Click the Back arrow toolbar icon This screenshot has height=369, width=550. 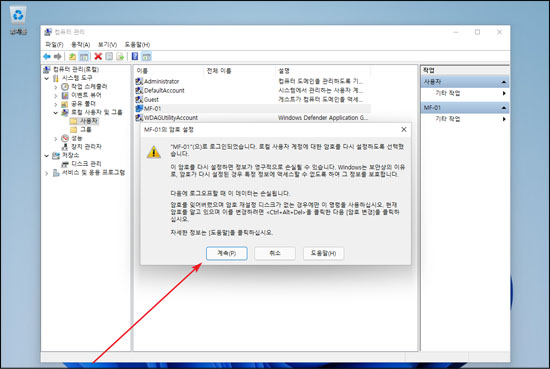coord(47,56)
